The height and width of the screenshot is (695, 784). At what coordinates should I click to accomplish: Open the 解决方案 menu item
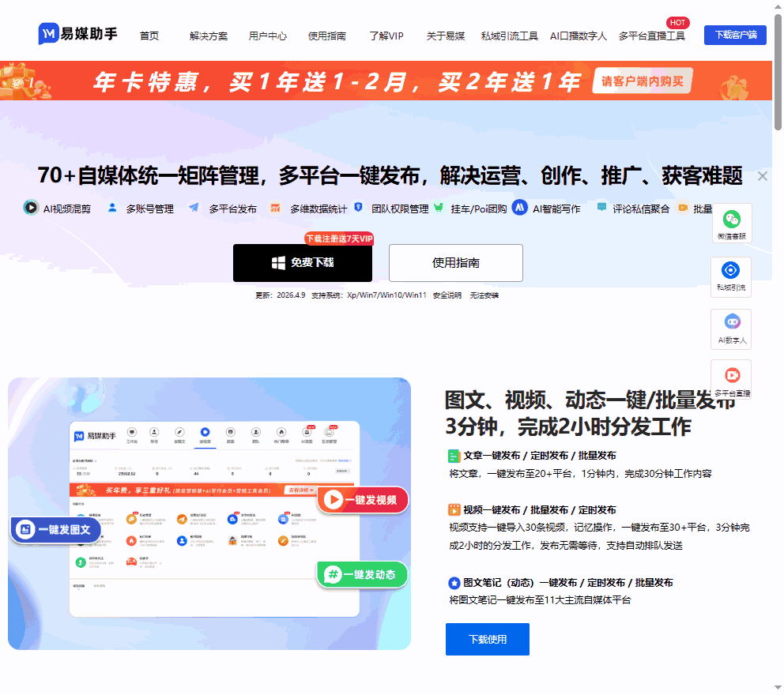click(208, 36)
